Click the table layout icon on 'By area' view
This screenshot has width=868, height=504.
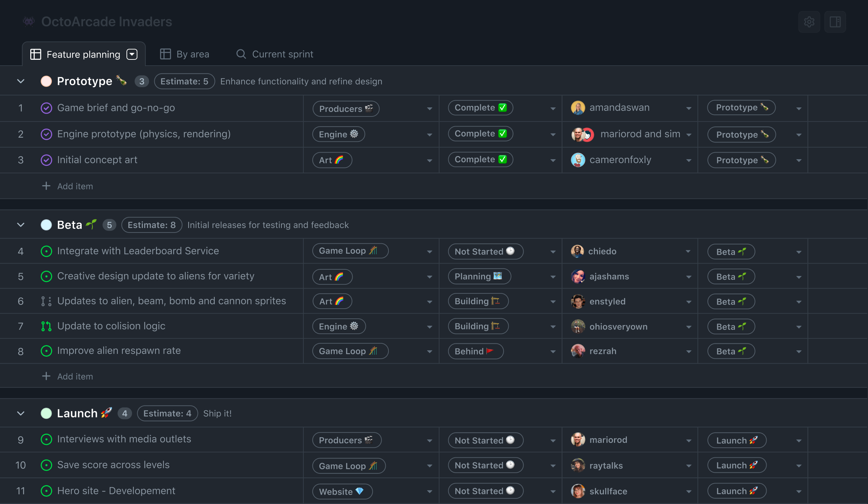tap(166, 54)
